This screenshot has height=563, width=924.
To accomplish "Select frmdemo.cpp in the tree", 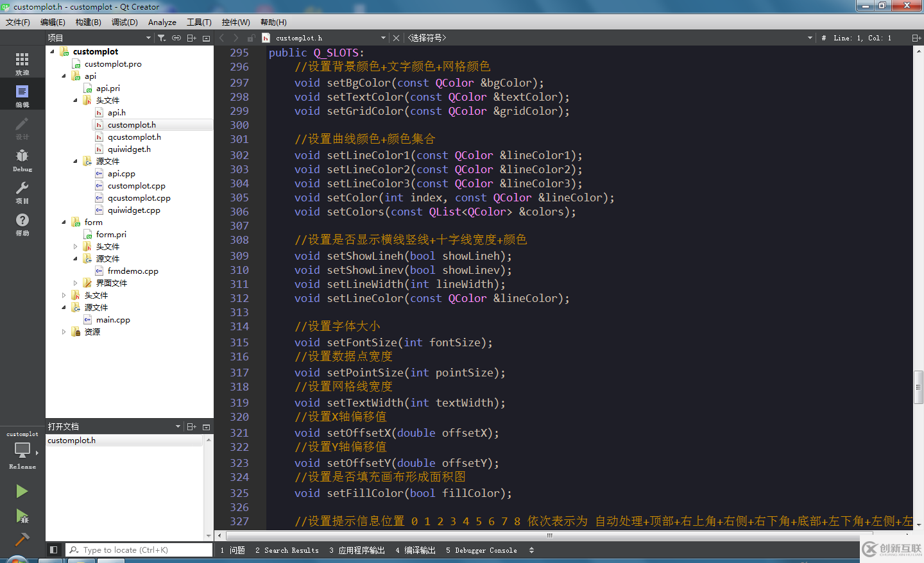I will 133,271.
